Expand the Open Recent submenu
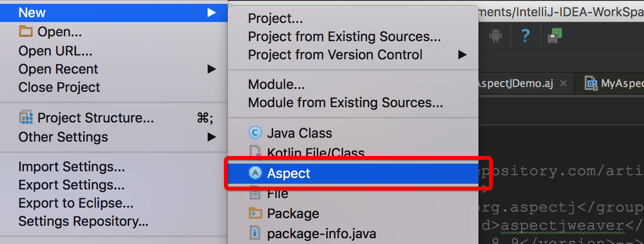Viewport: 644px width, 244px height. (x=211, y=69)
